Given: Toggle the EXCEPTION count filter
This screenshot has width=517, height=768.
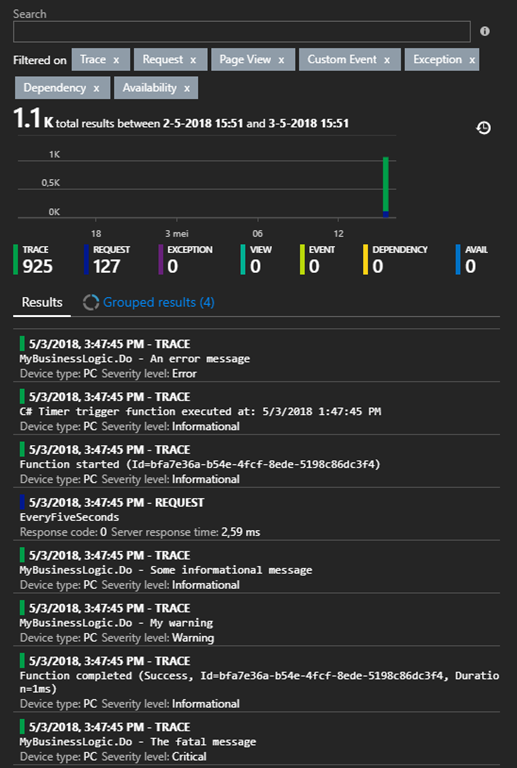Looking at the screenshot, I should click(x=186, y=260).
